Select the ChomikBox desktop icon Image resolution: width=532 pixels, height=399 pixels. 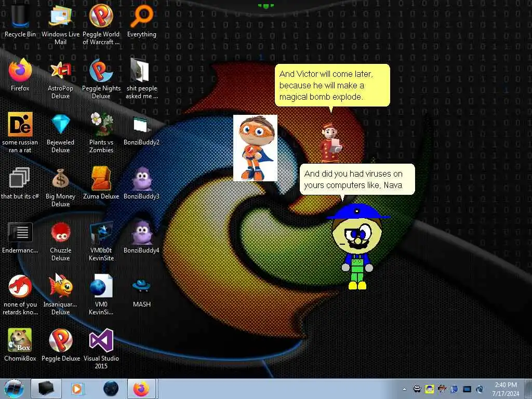20,345
